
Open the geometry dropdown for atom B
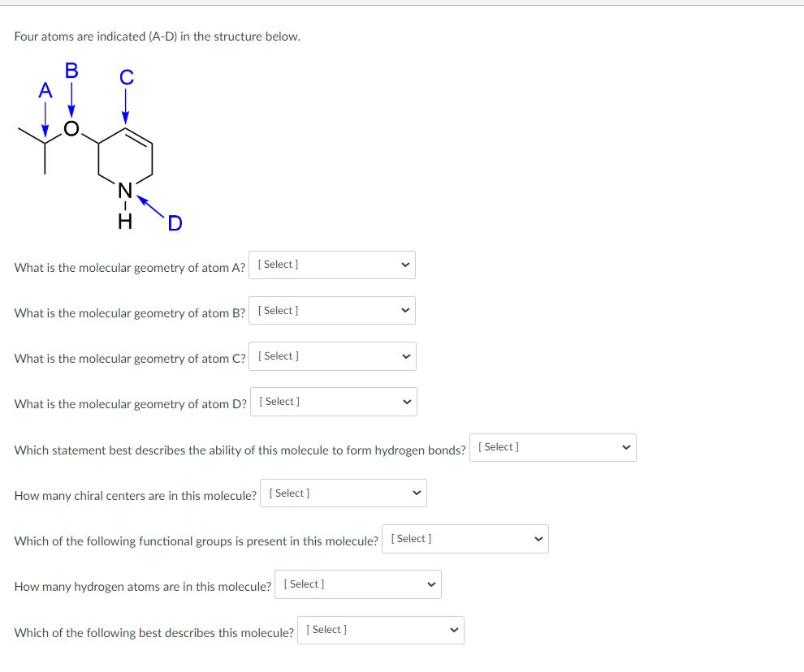331,310
